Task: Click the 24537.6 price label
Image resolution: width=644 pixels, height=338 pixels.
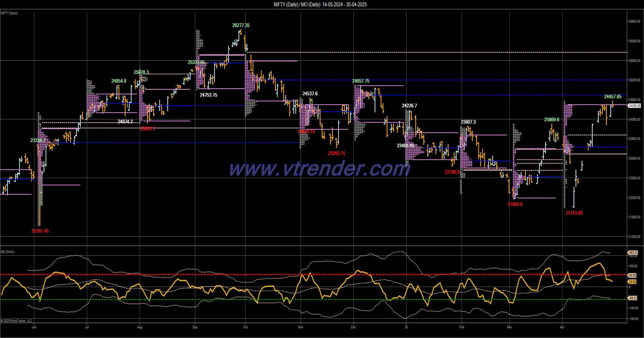Action: coord(310,94)
